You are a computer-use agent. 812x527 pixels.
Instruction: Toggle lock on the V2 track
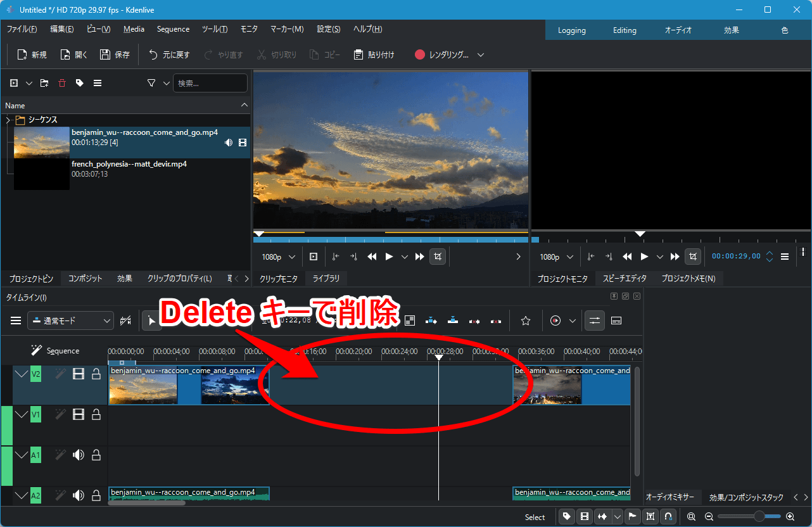[96, 374]
